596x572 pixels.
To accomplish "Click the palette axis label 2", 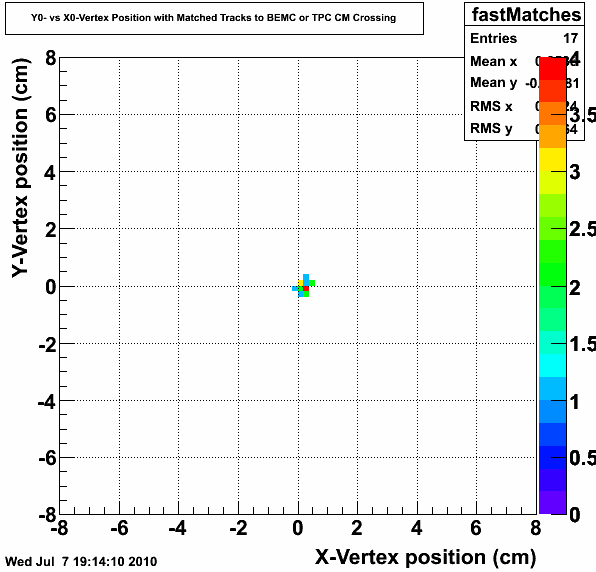I will click(575, 288).
